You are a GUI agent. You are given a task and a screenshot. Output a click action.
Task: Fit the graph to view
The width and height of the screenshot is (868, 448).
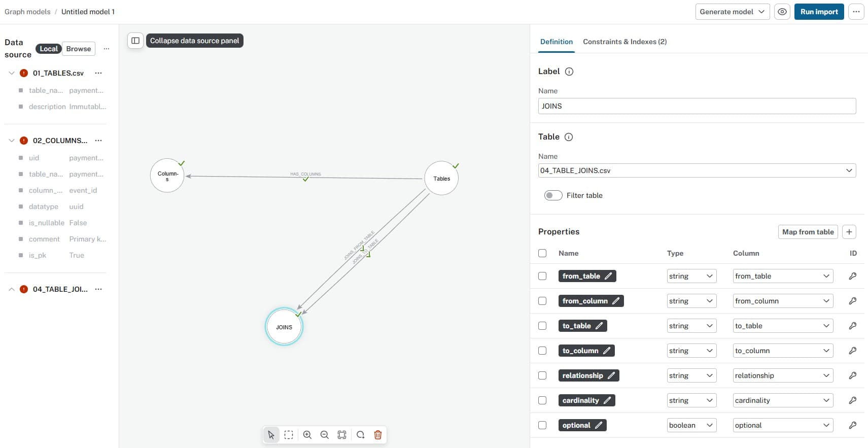pyautogui.click(x=342, y=435)
